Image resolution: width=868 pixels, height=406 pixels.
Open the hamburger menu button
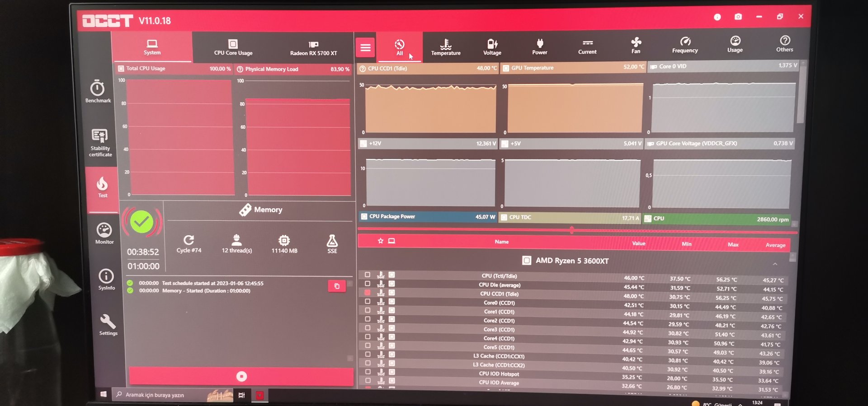(366, 47)
